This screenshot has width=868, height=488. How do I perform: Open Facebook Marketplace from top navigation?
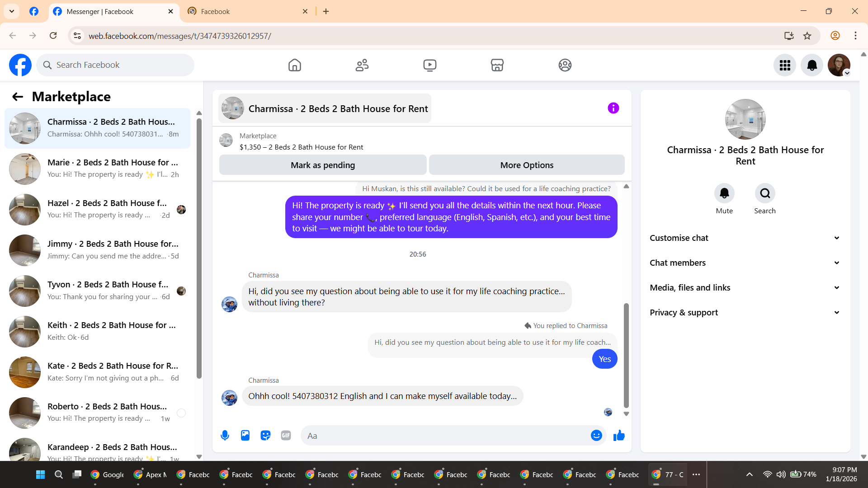pos(497,65)
